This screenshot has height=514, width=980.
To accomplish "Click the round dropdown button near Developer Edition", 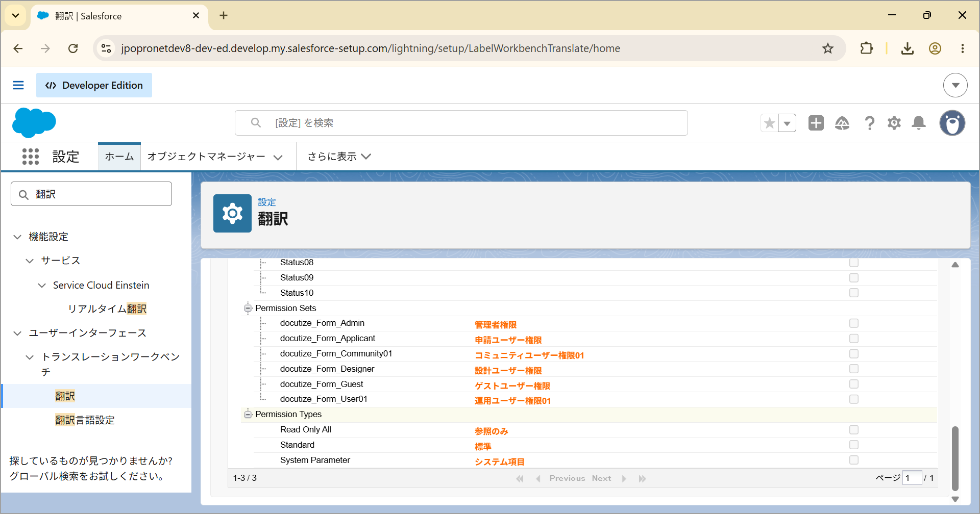I will 955,85.
